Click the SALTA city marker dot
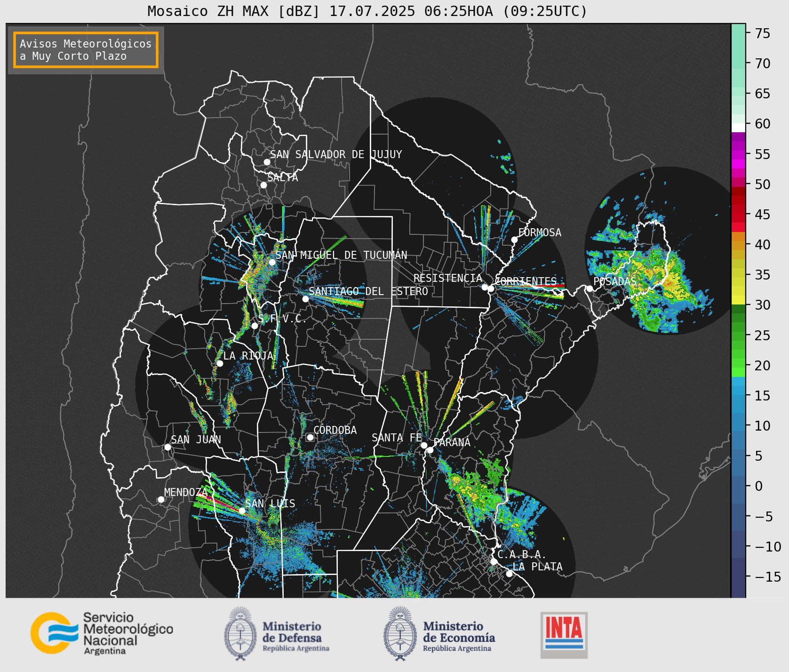Viewport: 789px width, 672px height. tap(264, 185)
